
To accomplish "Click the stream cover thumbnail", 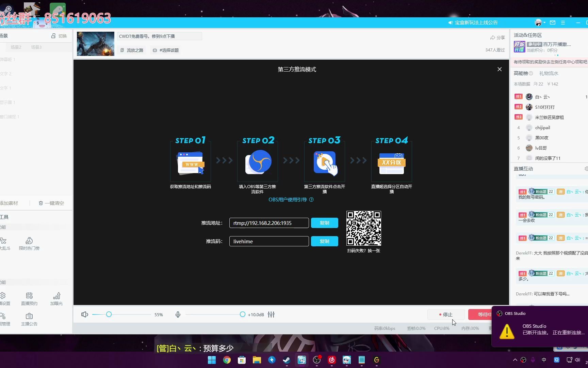I will (96, 44).
